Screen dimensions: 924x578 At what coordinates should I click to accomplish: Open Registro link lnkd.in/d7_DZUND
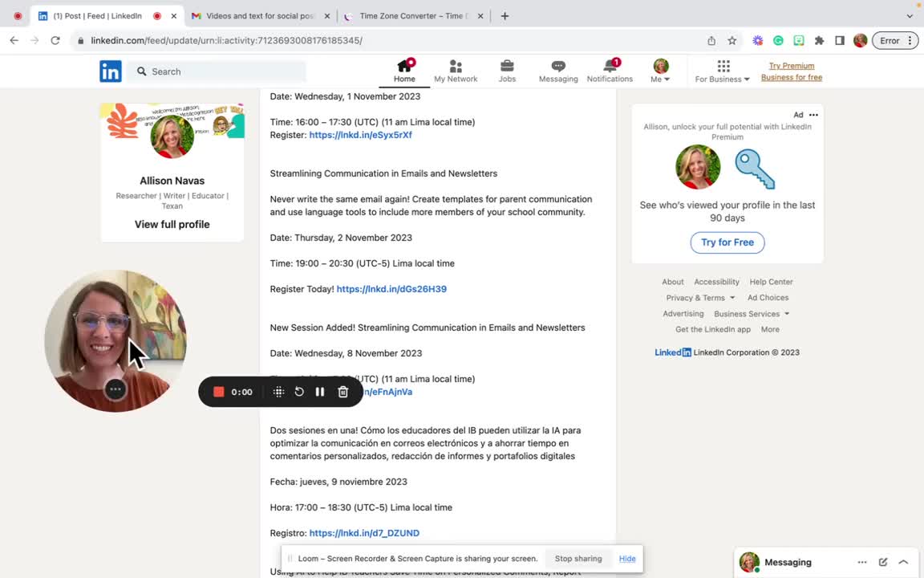point(364,533)
